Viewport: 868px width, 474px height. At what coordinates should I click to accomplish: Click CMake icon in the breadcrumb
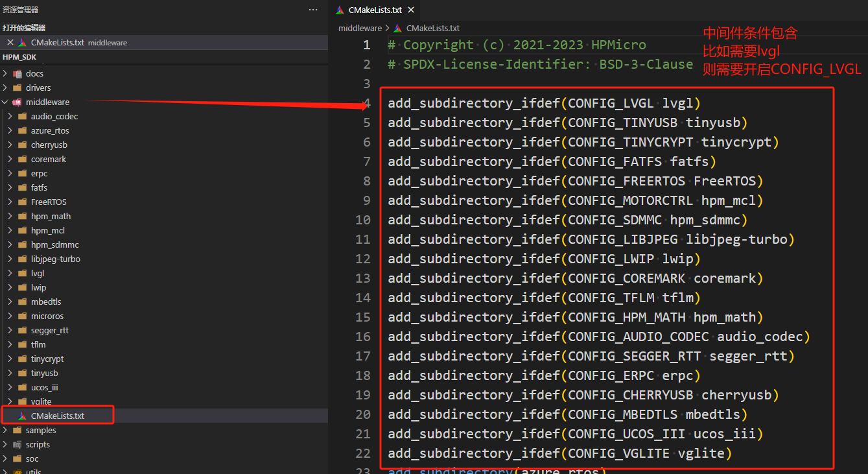click(x=398, y=28)
